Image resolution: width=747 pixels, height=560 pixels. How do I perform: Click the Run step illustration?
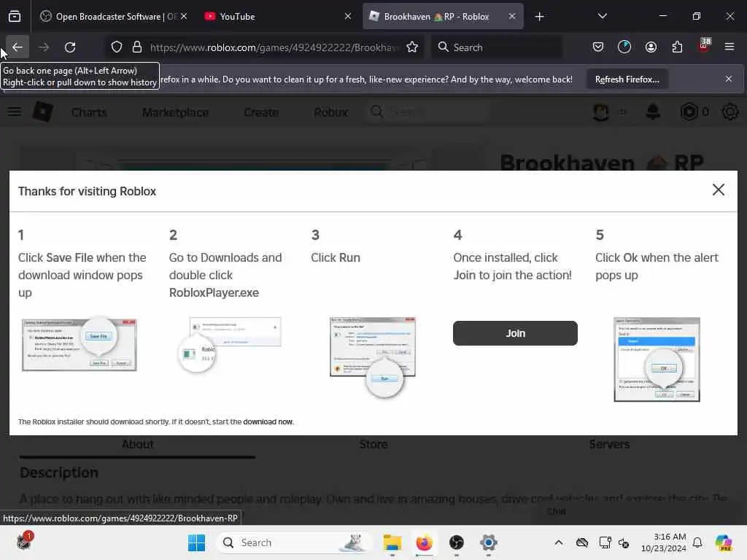tap(373, 357)
